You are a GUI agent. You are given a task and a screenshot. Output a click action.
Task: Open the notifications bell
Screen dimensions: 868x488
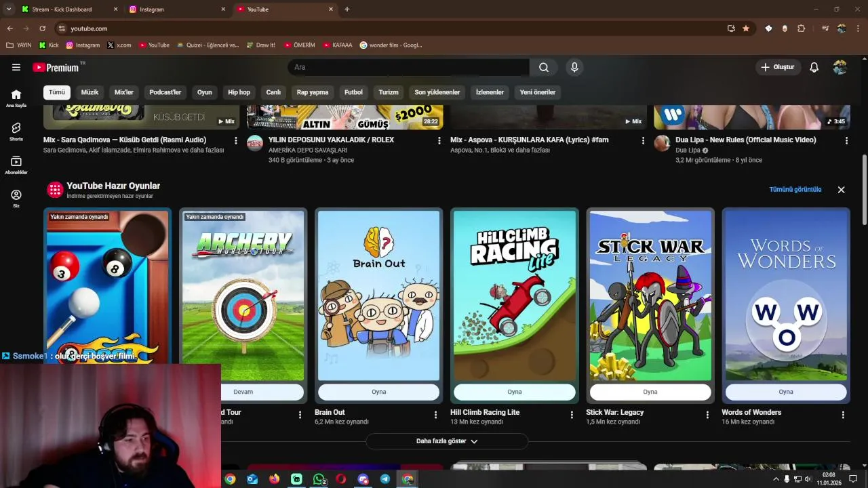[814, 67]
